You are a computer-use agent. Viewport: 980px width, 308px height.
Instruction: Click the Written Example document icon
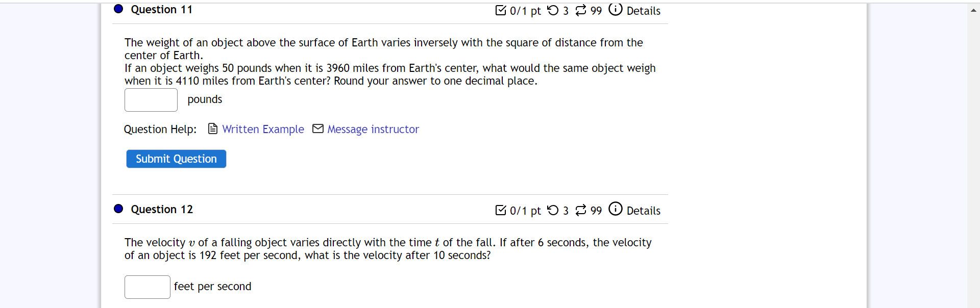[212, 129]
